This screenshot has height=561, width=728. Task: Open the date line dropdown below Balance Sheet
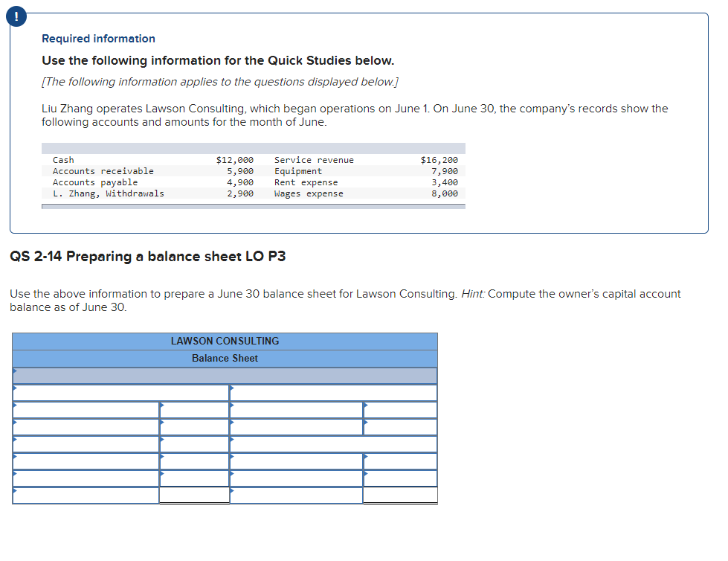pyautogui.click(x=225, y=376)
